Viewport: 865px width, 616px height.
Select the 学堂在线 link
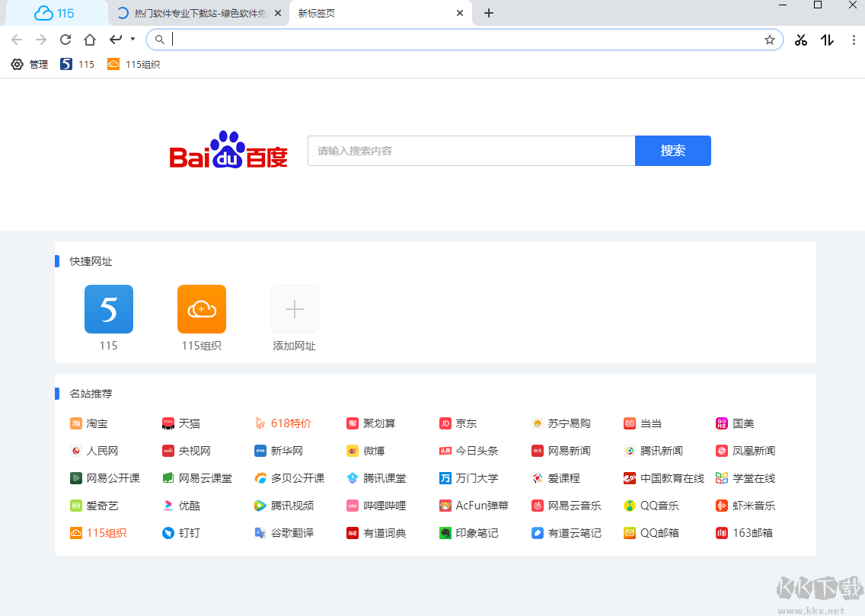[745, 478]
